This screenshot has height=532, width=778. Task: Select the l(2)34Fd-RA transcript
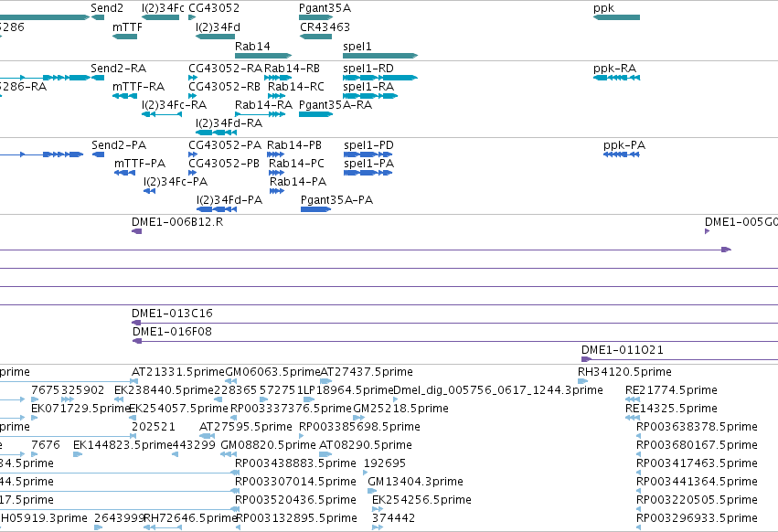pyautogui.click(x=217, y=133)
